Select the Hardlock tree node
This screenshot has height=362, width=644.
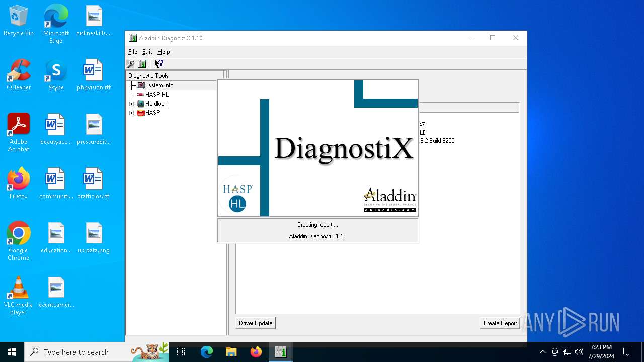point(156,104)
